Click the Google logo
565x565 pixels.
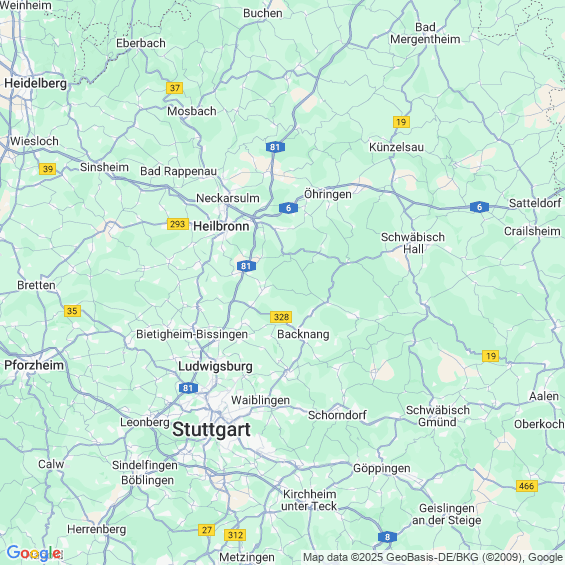(x=34, y=553)
